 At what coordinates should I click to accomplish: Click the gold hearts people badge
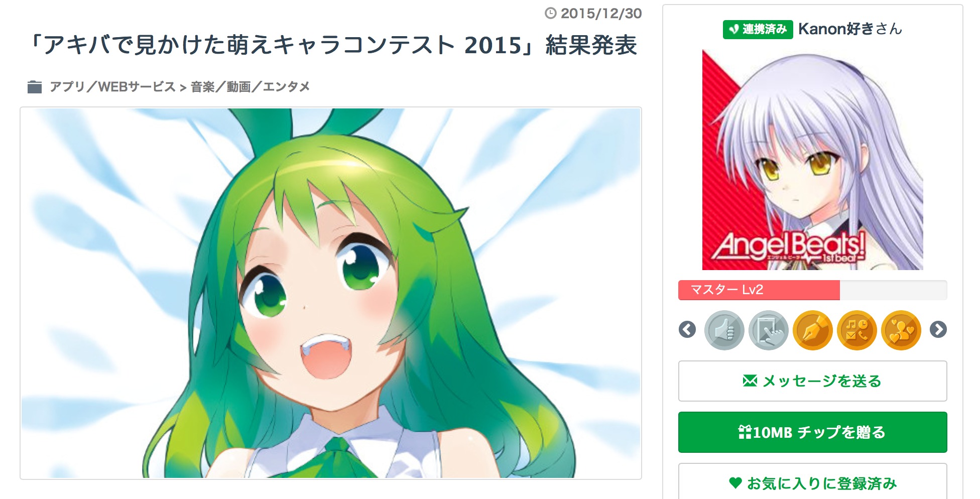point(901,330)
